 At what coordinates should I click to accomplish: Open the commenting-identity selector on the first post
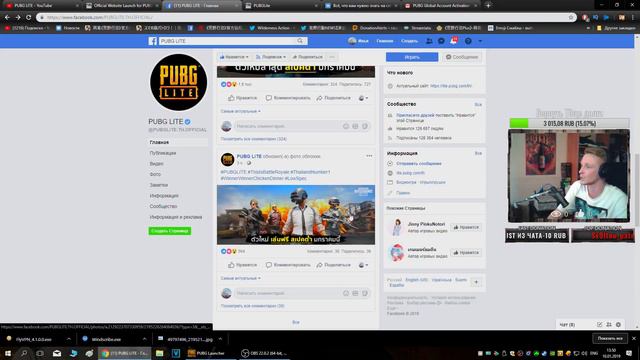tap(363, 98)
